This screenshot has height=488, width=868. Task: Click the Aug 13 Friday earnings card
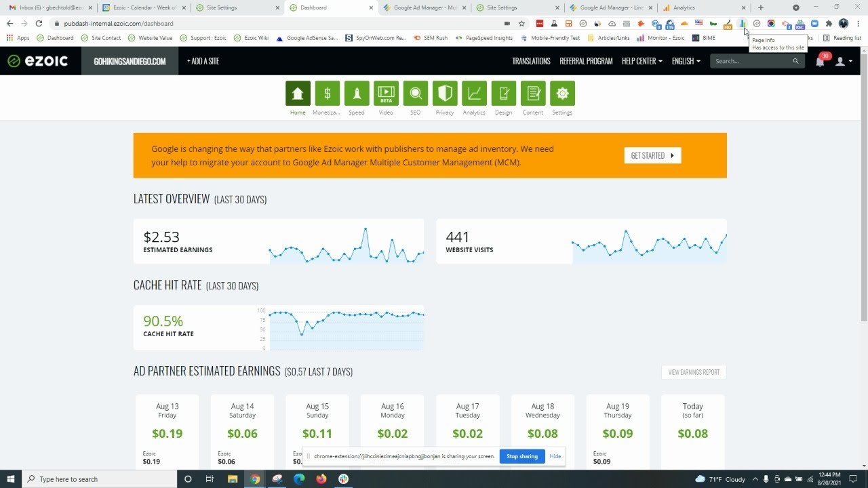point(167,432)
